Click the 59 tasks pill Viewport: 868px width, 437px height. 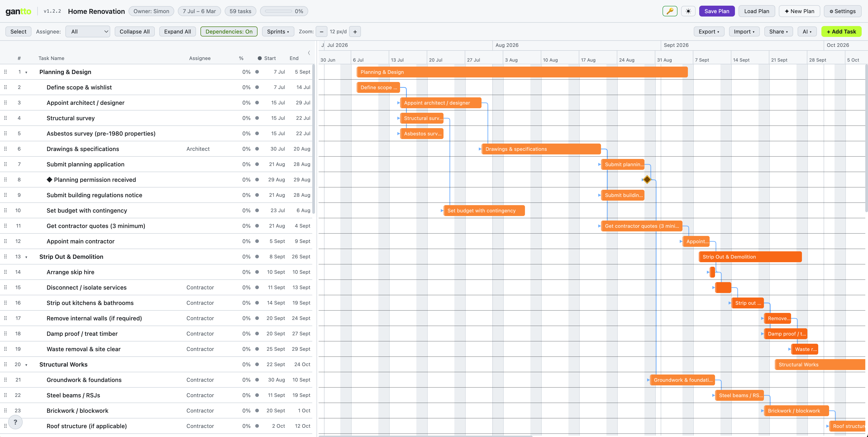[x=240, y=11]
